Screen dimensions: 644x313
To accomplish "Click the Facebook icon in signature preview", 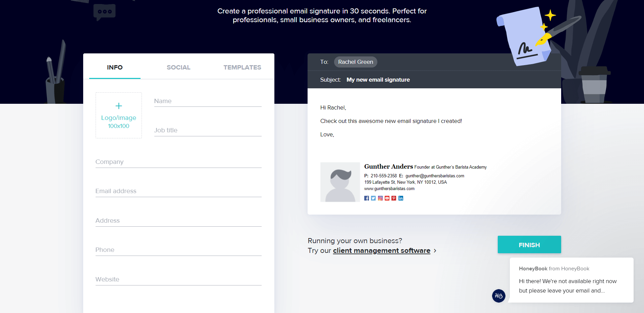I will click(366, 198).
